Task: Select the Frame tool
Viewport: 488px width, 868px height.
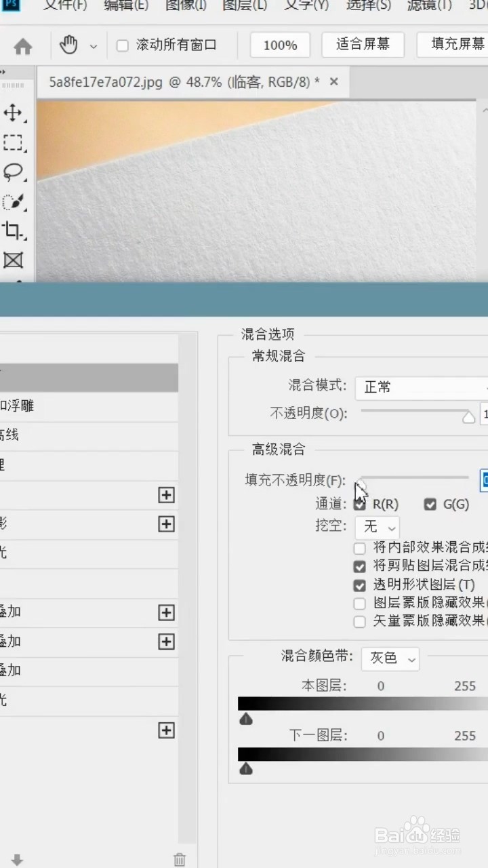Action: point(13,260)
